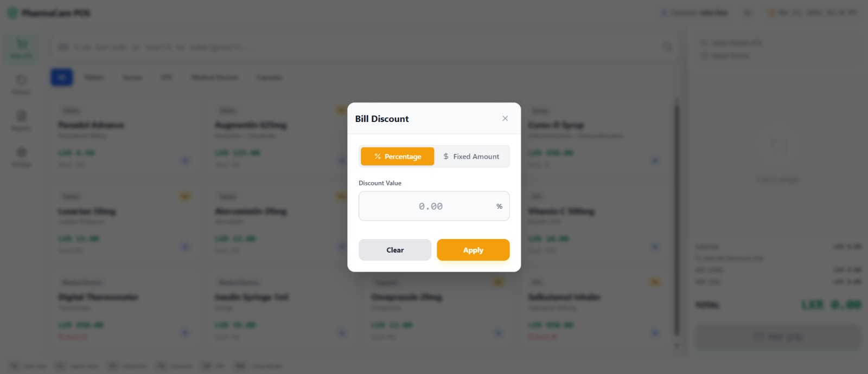Switch to the Medical Devices category tab
868x374 pixels.
214,77
